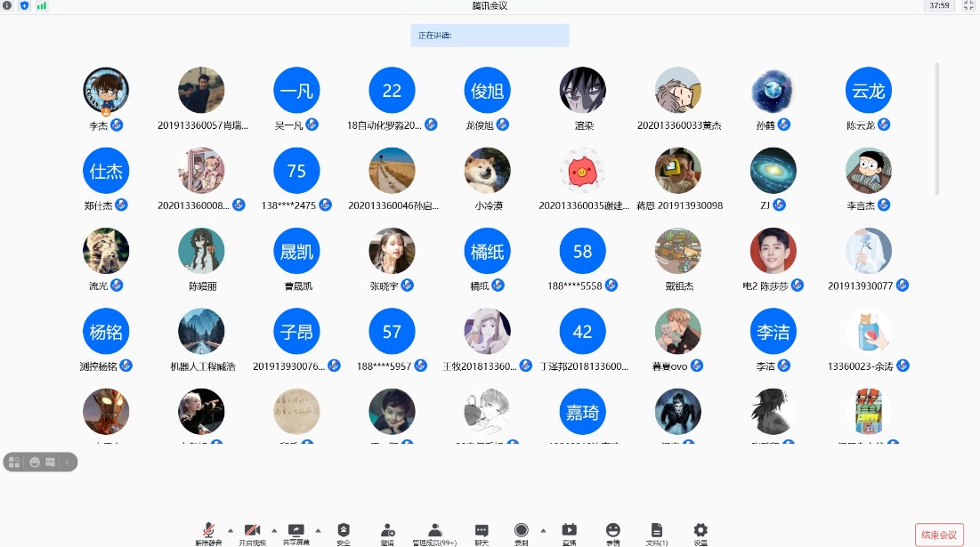Expand audio options arrow beside 解除静音
Image resolution: width=980 pixels, height=547 pixels.
231,529
